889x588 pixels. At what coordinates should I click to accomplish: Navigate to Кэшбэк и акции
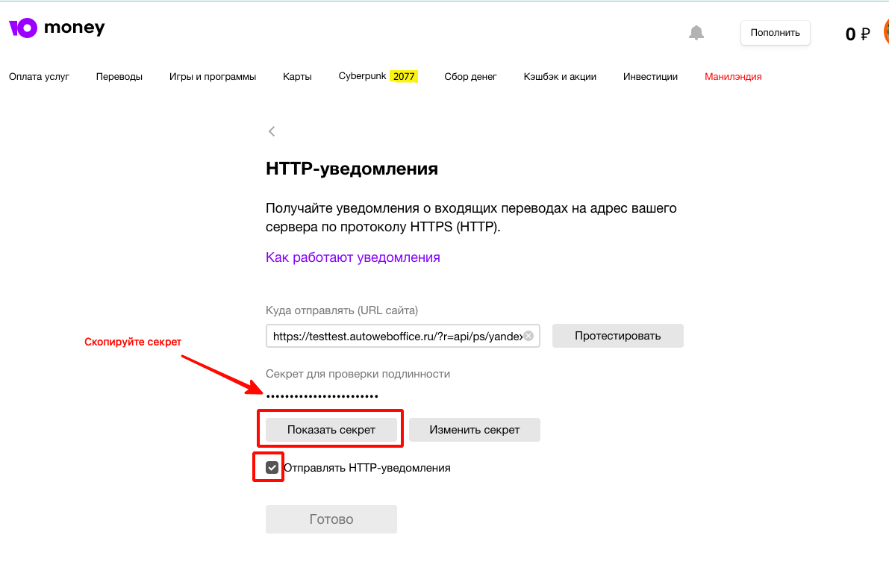pos(560,76)
